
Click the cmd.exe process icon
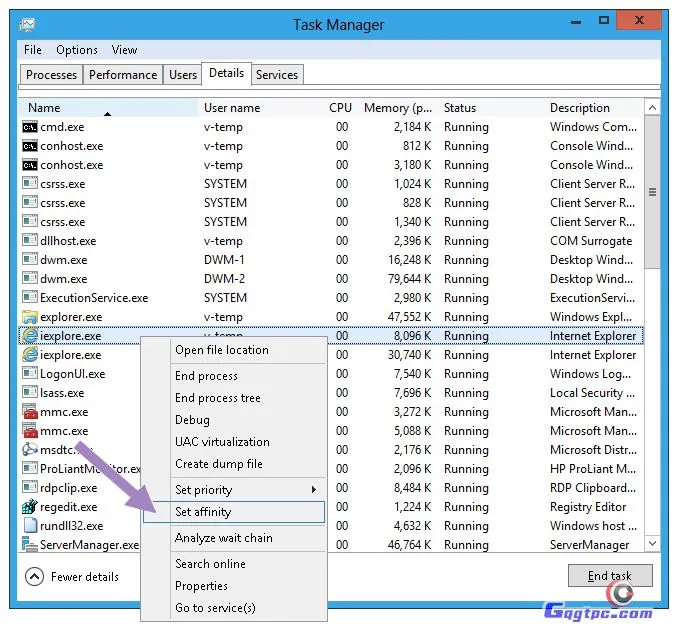point(30,127)
